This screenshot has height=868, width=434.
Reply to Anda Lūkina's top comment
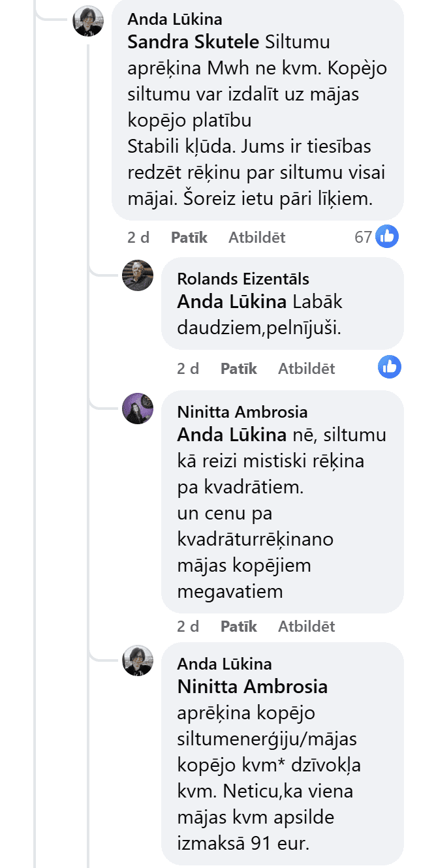pyautogui.click(x=256, y=238)
